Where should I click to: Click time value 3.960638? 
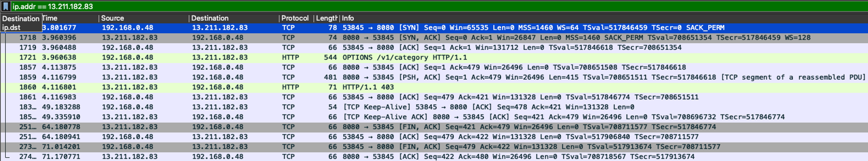pyautogui.click(x=59, y=57)
